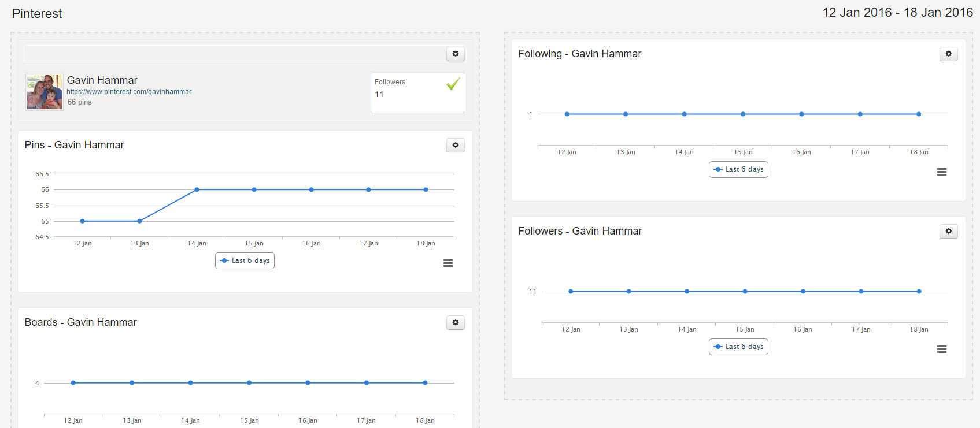Image resolution: width=980 pixels, height=428 pixels.
Task: Open gear settings for Gavin Hammar profile widget
Action: (456, 54)
